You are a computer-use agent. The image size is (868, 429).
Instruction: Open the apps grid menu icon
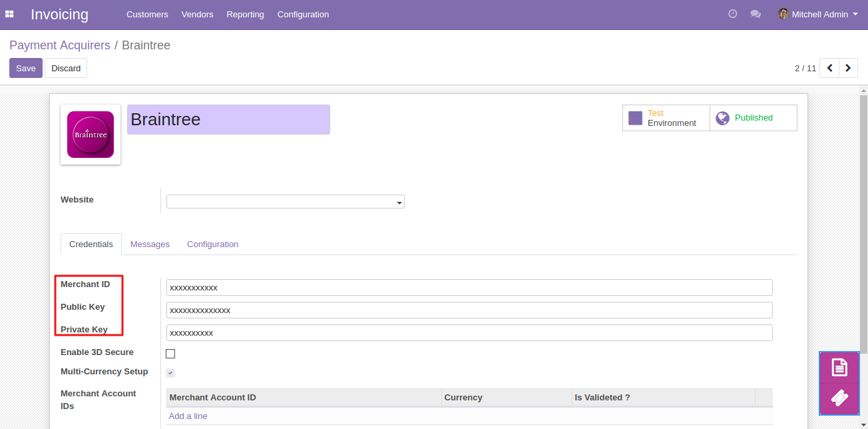[9, 14]
